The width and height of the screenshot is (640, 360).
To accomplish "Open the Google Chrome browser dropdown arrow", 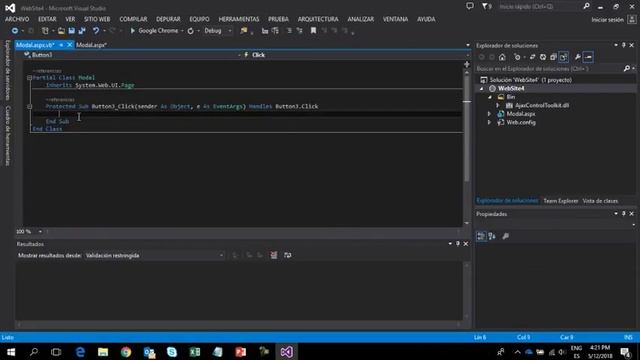I will [x=182, y=31].
